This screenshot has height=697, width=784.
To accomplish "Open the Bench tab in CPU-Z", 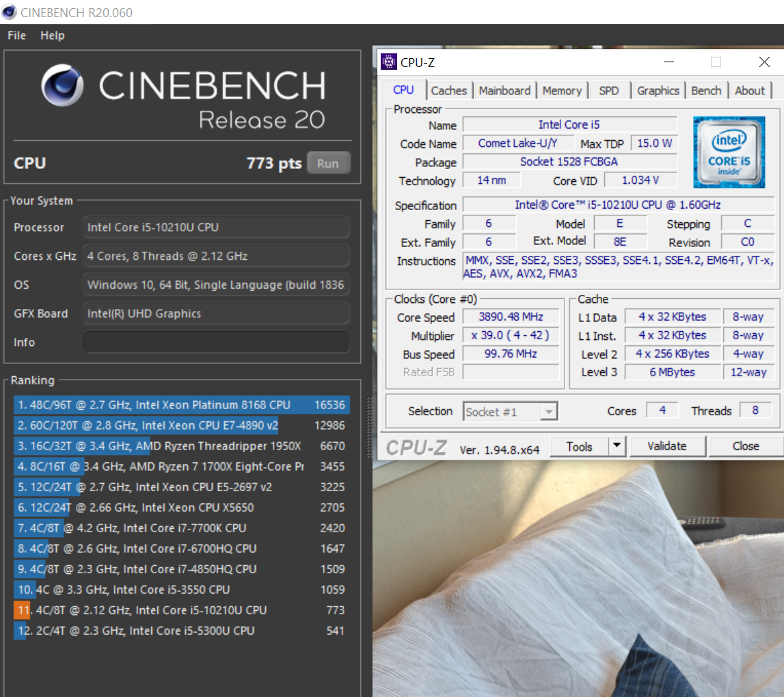I will click(x=706, y=90).
